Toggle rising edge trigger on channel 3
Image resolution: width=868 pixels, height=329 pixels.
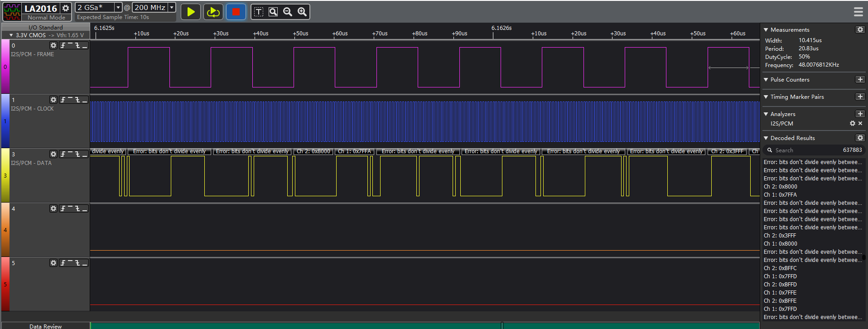(63, 154)
